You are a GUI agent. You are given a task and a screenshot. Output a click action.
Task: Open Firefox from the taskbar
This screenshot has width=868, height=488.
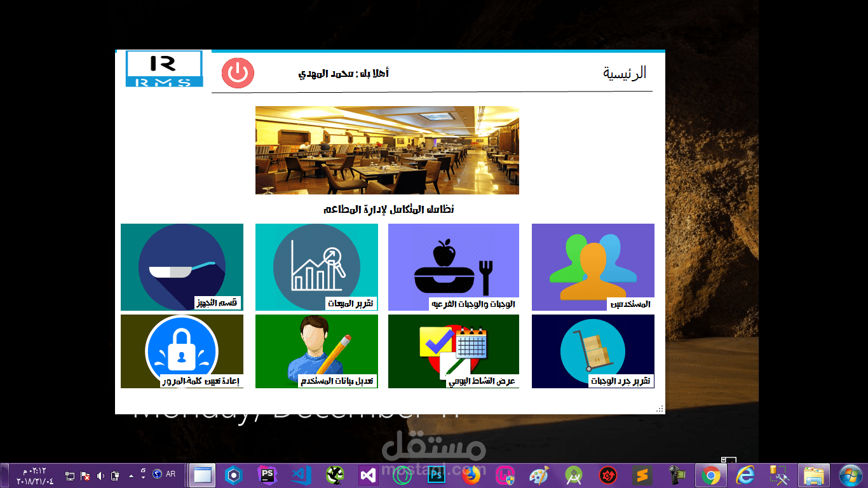[x=471, y=475]
